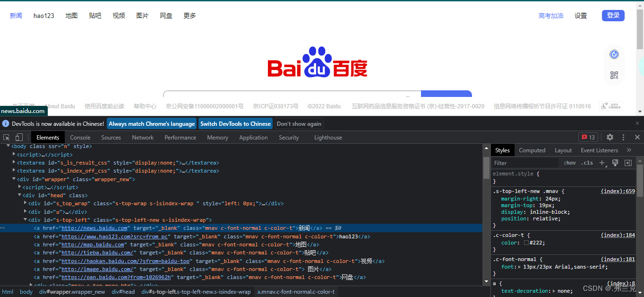Open the Event Listeners tab

coord(599,150)
